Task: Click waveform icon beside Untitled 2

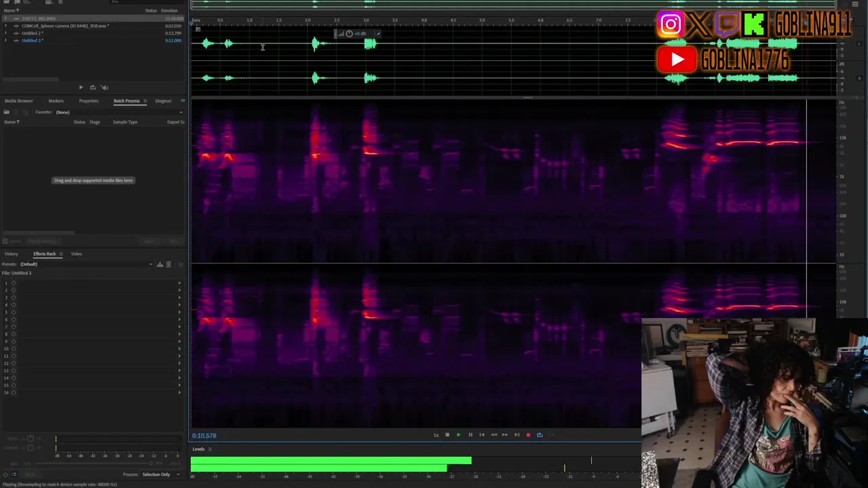Action: click(x=16, y=33)
